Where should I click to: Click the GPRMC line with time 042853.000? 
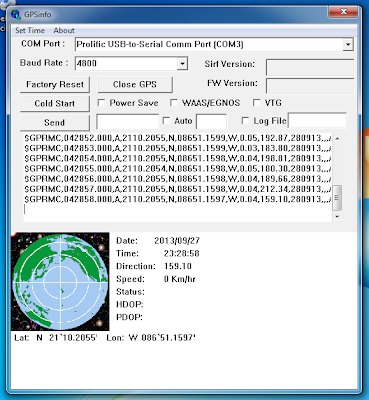tap(178, 148)
